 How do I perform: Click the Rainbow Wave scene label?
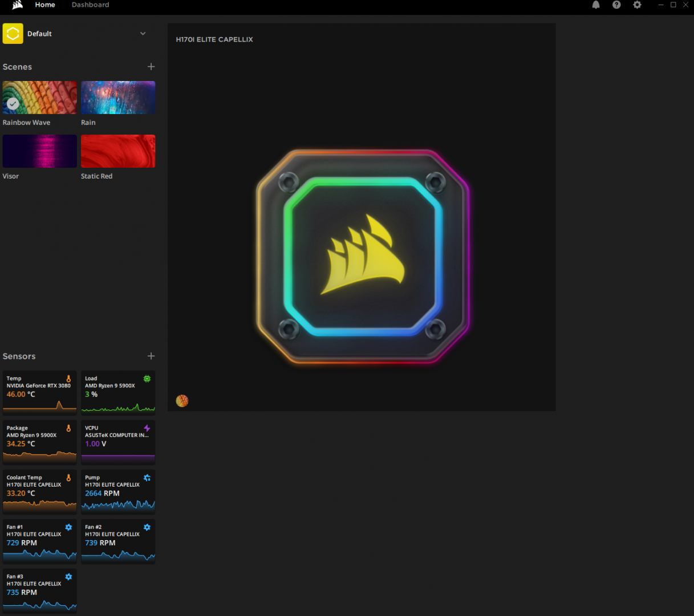click(x=26, y=123)
